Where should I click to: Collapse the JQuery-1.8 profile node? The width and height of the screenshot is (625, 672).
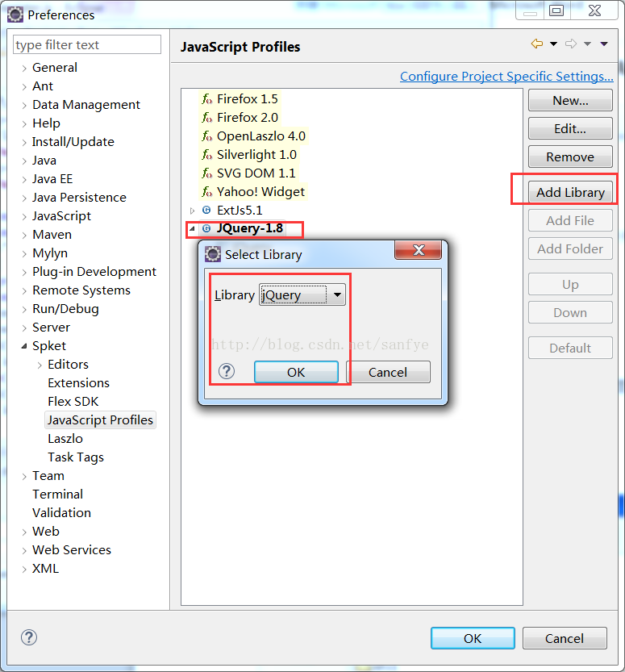(193, 229)
